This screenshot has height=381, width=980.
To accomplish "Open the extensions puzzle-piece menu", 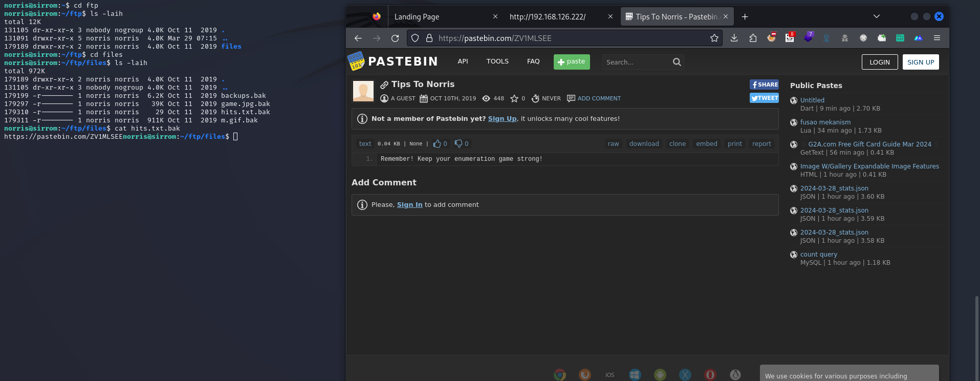I will tap(753, 38).
